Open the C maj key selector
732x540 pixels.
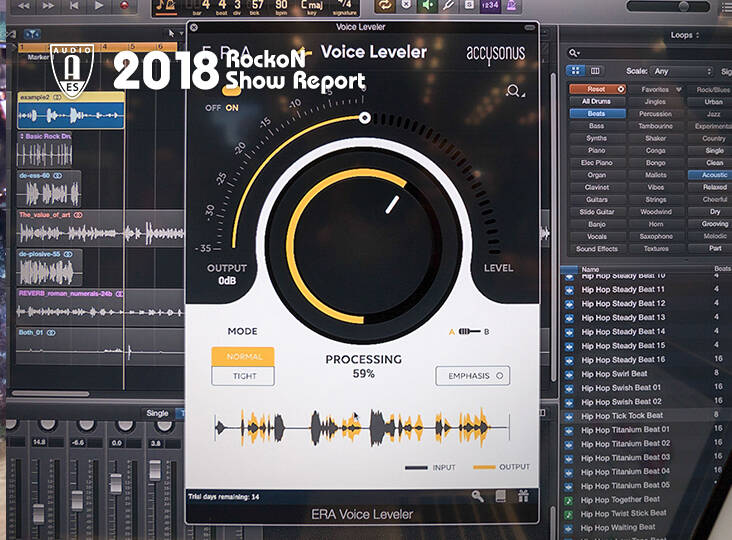tap(311, 7)
